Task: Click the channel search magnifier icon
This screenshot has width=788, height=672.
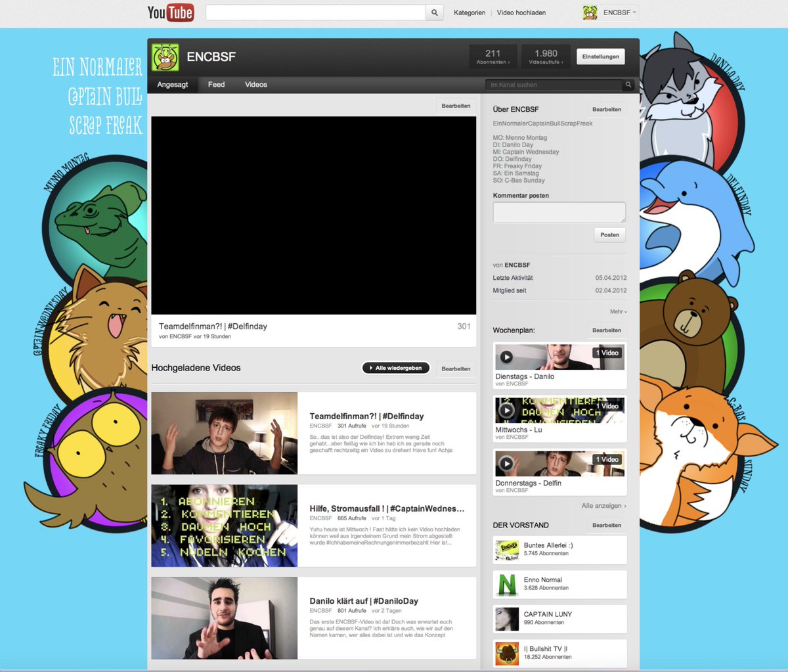Action: point(628,85)
